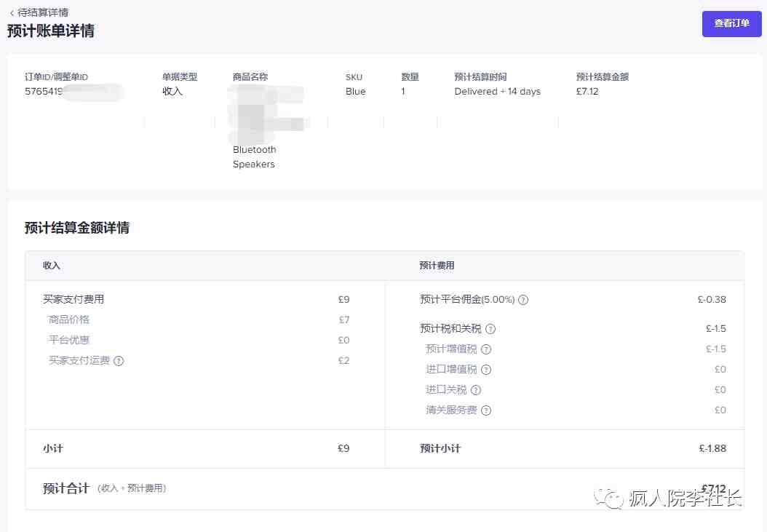Click the 买家支付运费 row label
767x532 pixels.
79,361
